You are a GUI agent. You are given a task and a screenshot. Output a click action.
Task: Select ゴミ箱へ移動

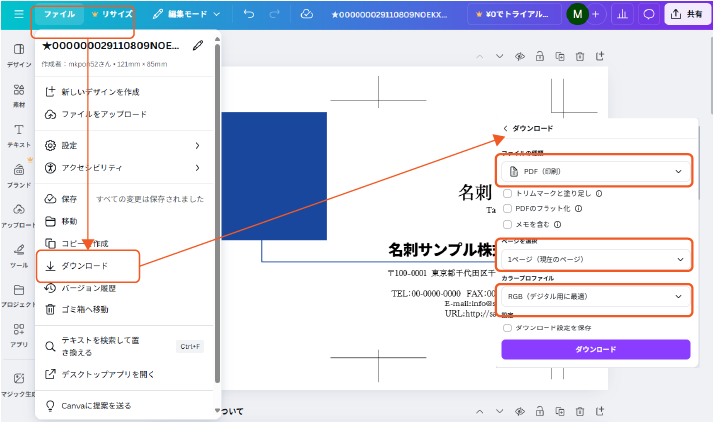pos(124,310)
